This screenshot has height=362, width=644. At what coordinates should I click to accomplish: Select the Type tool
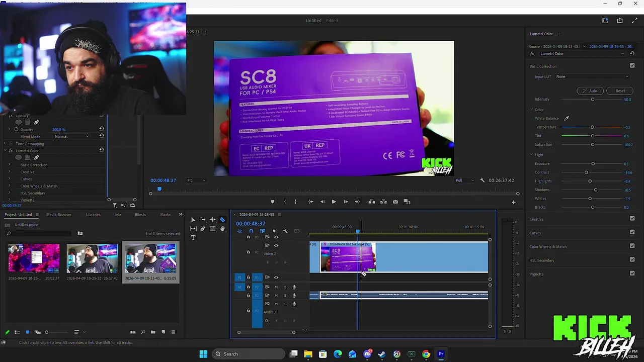pyautogui.click(x=193, y=238)
